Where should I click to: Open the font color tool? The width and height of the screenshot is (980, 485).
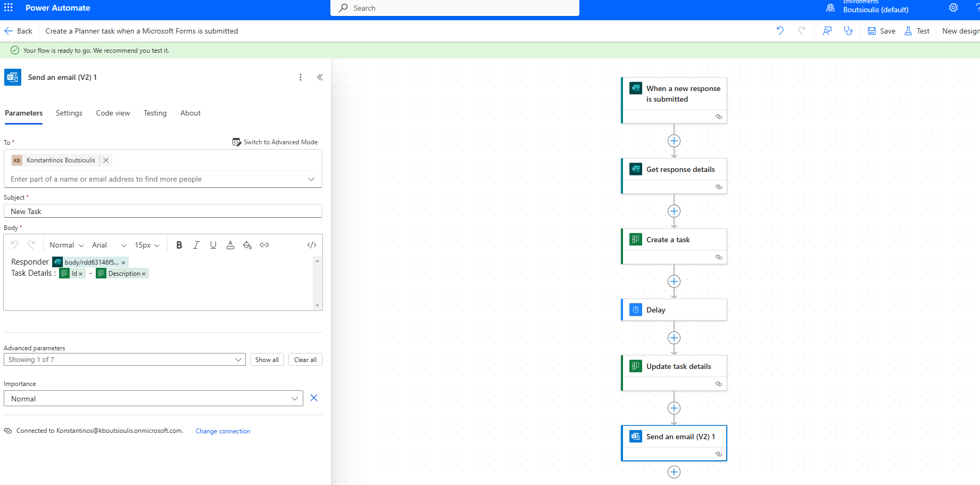(230, 245)
